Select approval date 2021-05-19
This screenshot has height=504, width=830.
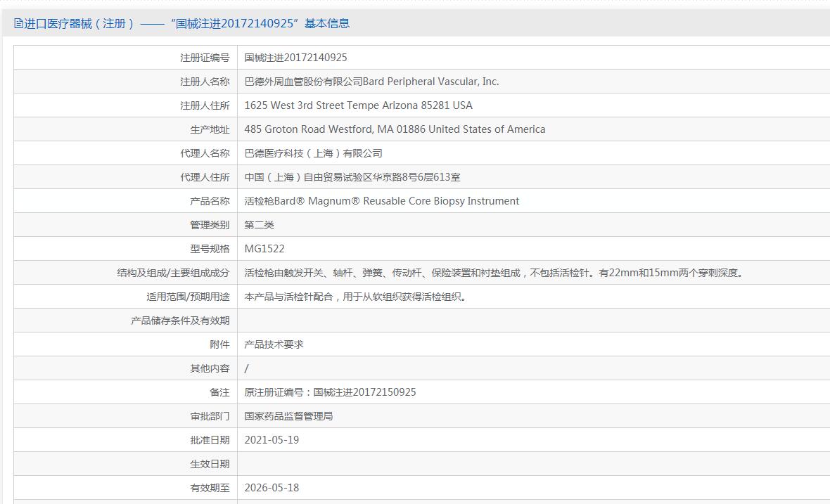pyautogui.click(x=272, y=440)
